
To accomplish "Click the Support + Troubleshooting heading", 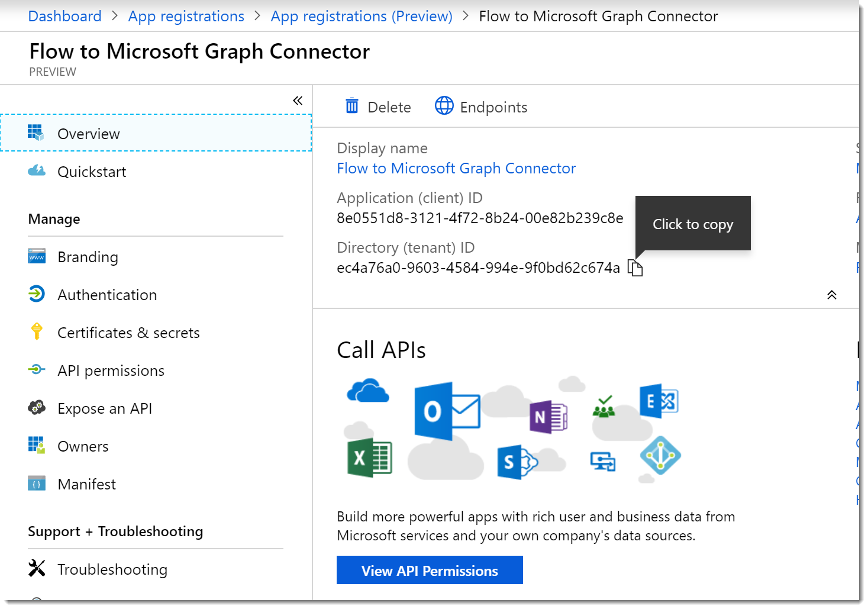I will click(115, 531).
